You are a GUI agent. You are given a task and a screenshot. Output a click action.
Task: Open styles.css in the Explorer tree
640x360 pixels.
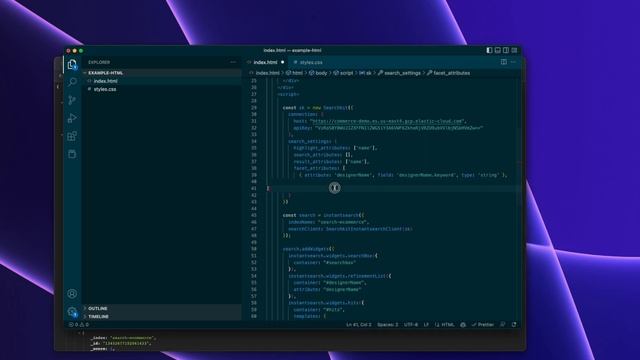[x=162, y=89]
